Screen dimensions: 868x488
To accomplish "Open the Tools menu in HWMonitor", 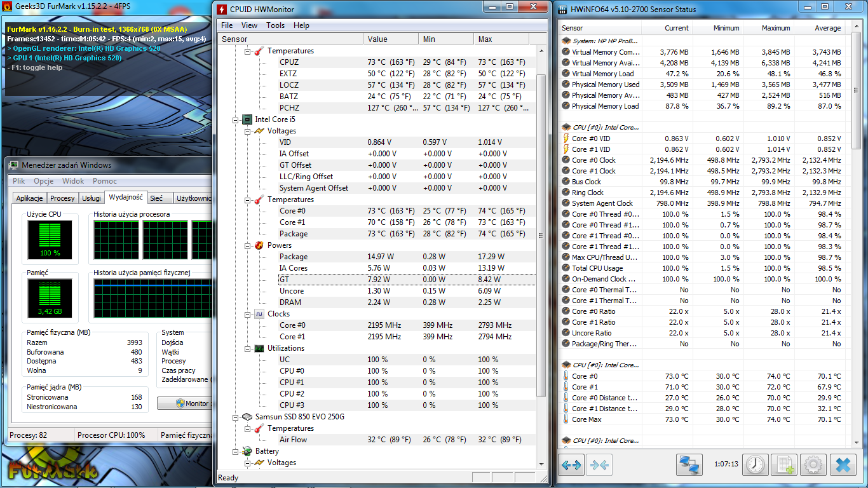I will pyautogui.click(x=275, y=25).
